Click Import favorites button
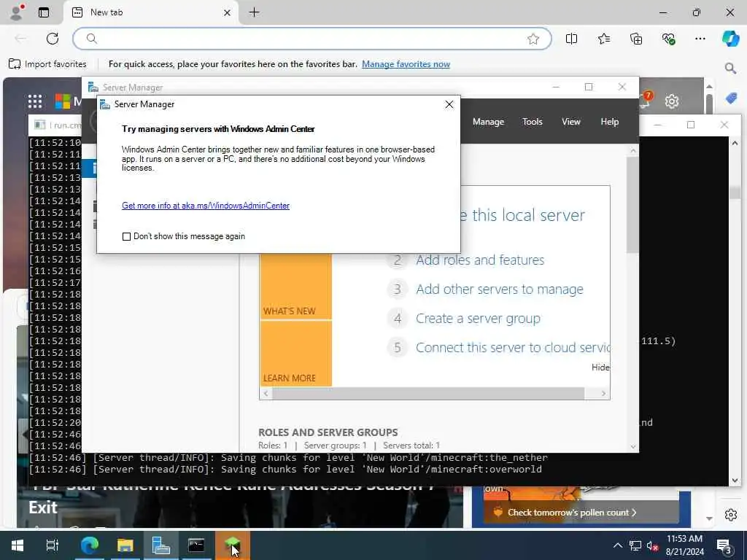Screen dimensions: 747x560 pos(47,64)
